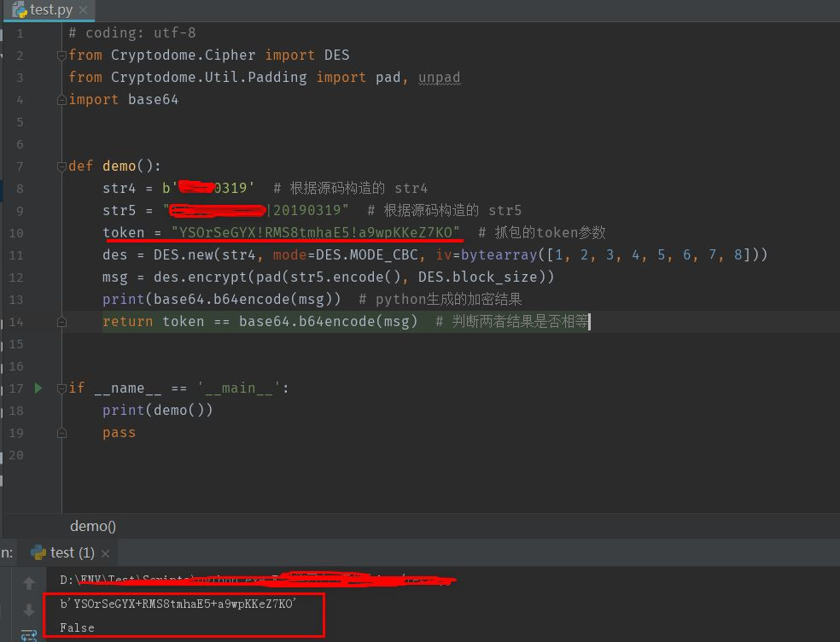Click fold end marker at line 14
This screenshot has height=642, width=840.
pyautogui.click(x=61, y=322)
